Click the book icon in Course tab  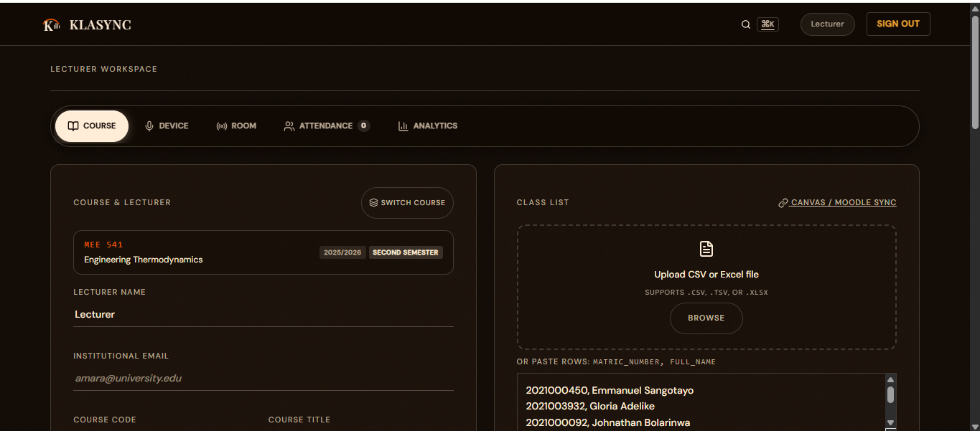(x=73, y=126)
